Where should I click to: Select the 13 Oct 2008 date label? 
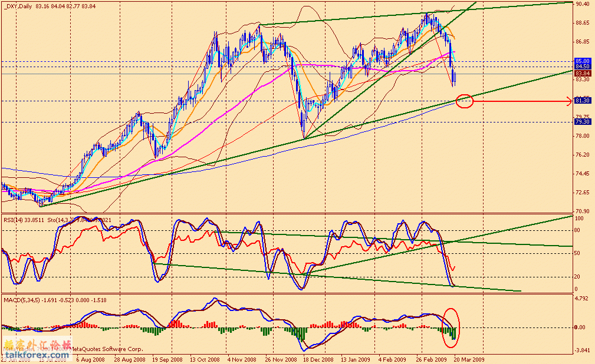[205, 359]
